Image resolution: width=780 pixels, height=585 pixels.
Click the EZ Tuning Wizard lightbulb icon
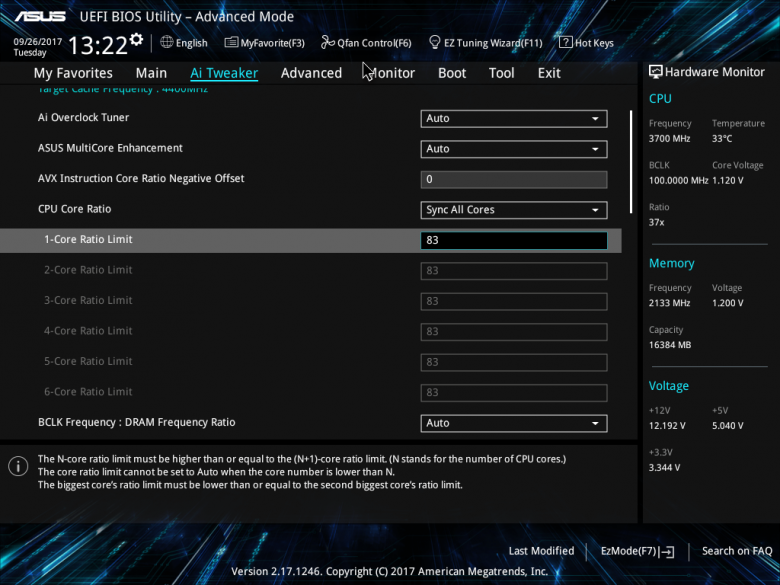click(434, 42)
